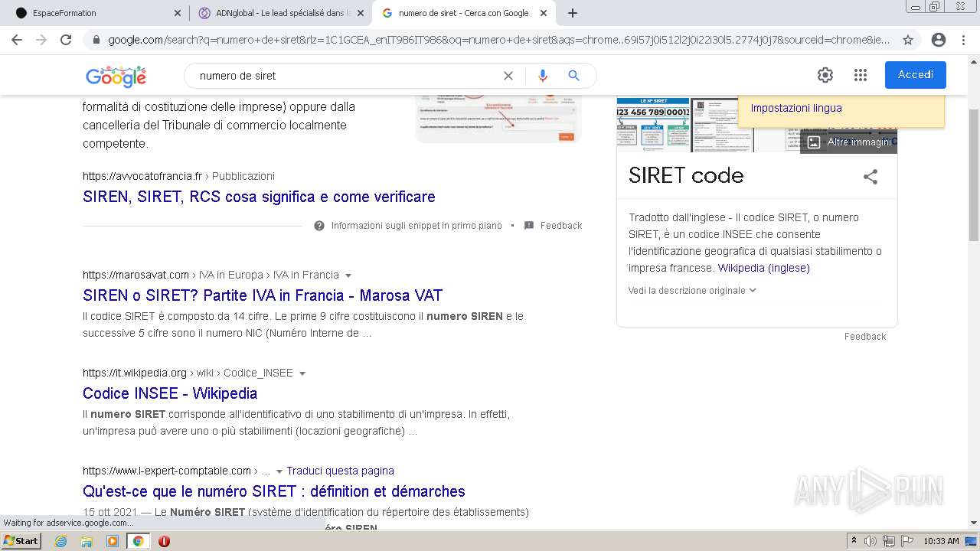
Task: Open SIREN, SIRET, RCS cosa significa result
Action: [259, 197]
